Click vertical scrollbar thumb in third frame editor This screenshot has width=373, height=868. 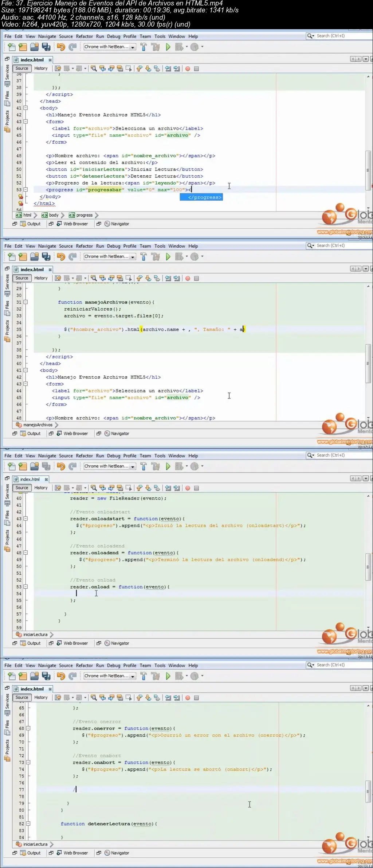(368, 567)
